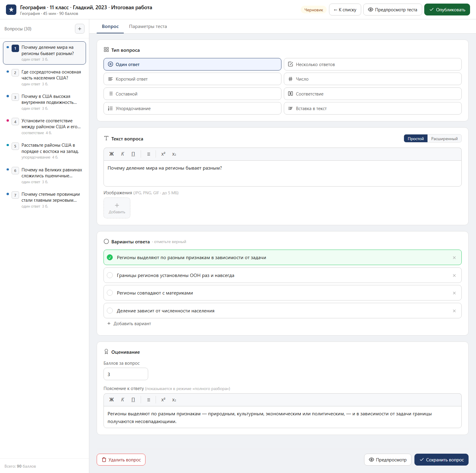
Task: Mark 'Деление зависит от численности населения' correct
Action: pos(110,311)
